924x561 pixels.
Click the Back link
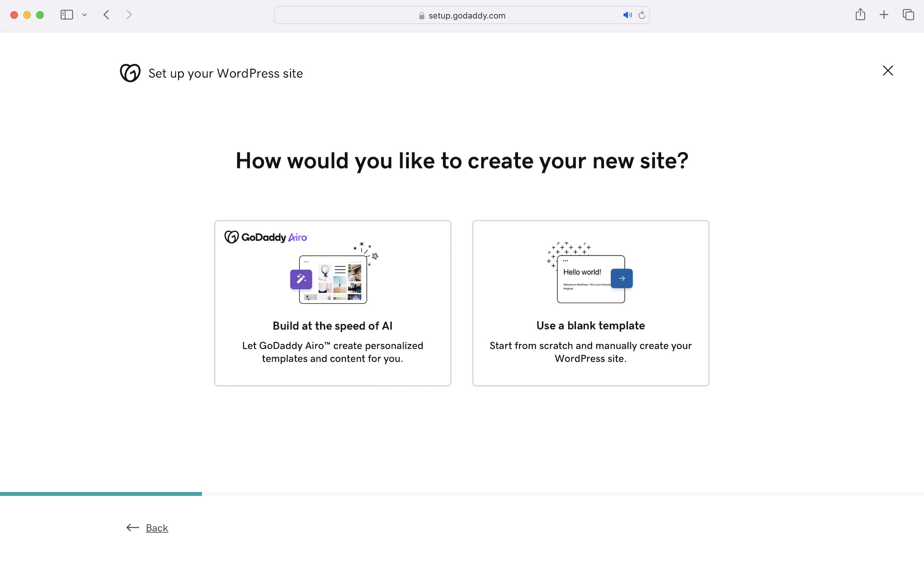[x=157, y=528]
